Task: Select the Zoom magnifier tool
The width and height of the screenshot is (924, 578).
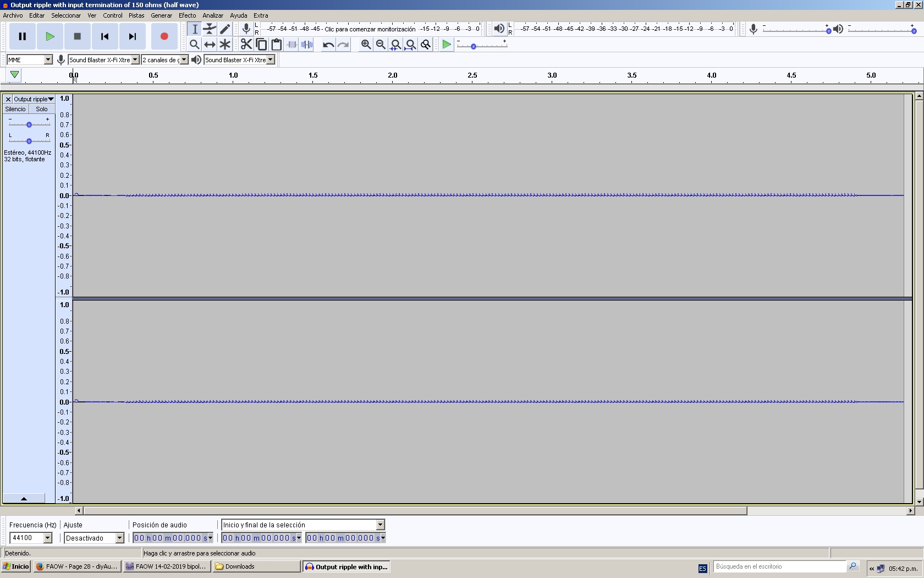Action: (x=194, y=44)
